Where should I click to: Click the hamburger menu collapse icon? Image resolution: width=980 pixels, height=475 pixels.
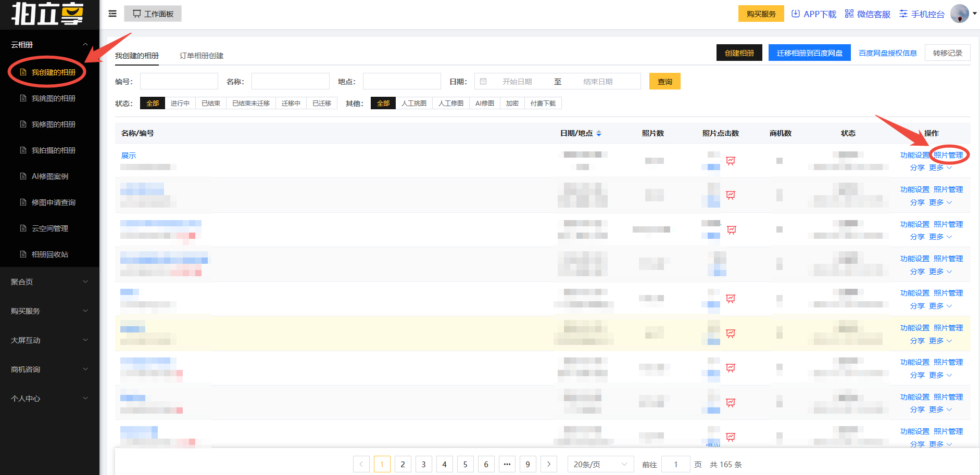[x=112, y=14]
